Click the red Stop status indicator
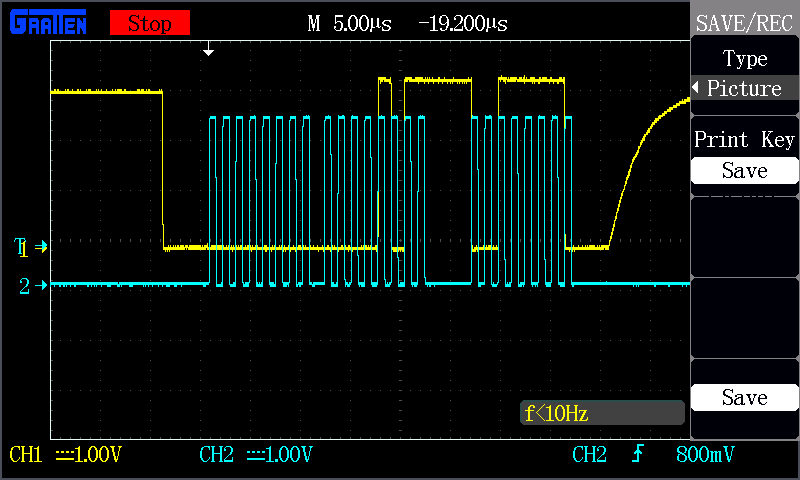This screenshot has height=480, width=800. click(x=150, y=23)
